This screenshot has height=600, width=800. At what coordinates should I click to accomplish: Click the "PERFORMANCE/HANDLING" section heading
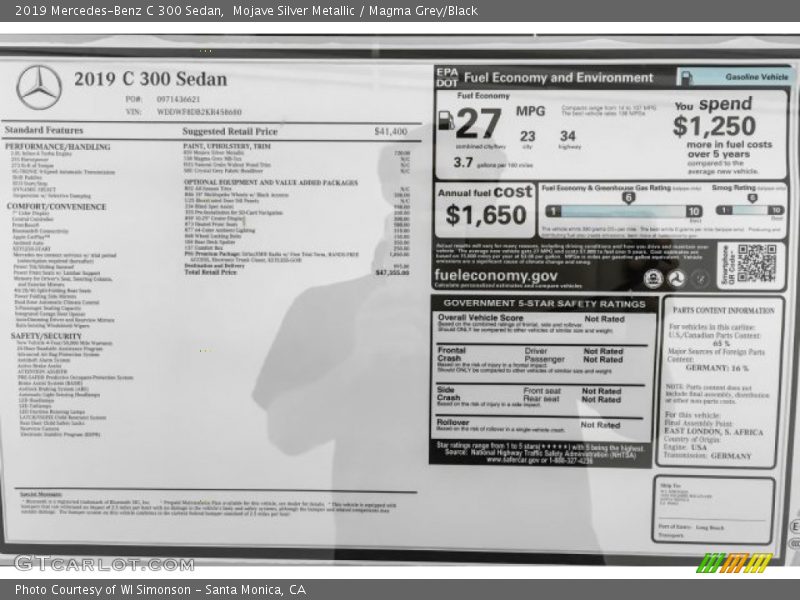click(58, 147)
